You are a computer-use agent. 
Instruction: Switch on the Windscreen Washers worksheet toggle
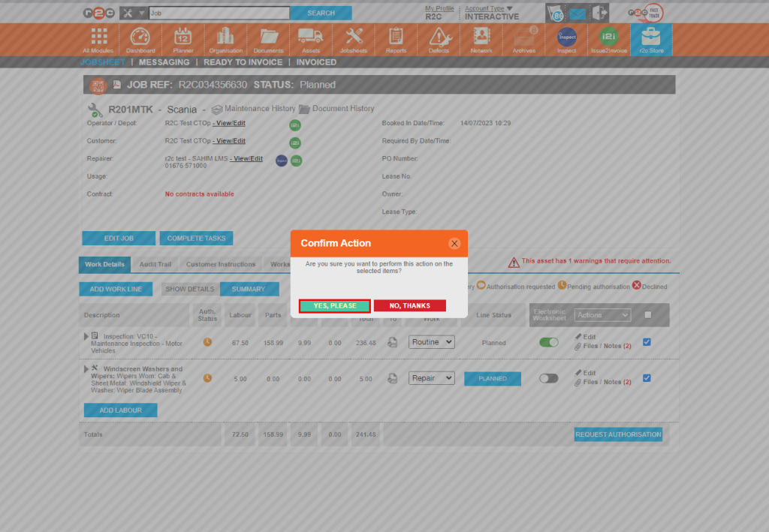549,379
